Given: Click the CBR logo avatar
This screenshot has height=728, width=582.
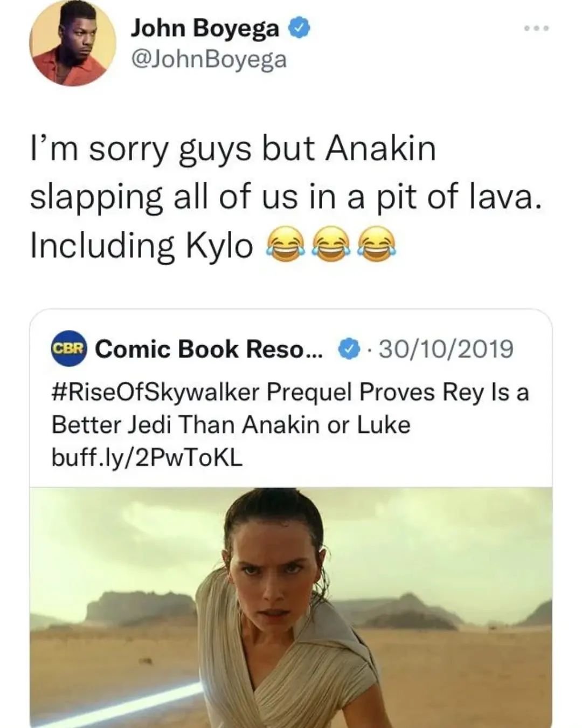Looking at the screenshot, I should (68, 349).
